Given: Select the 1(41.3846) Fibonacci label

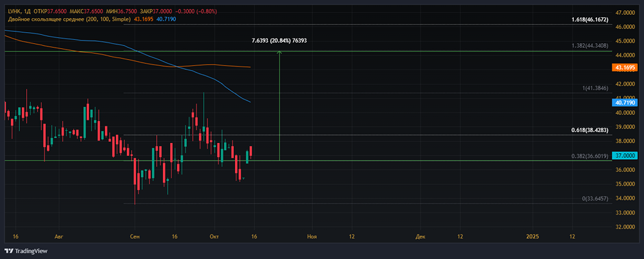Looking at the screenshot, I should click(x=595, y=88).
